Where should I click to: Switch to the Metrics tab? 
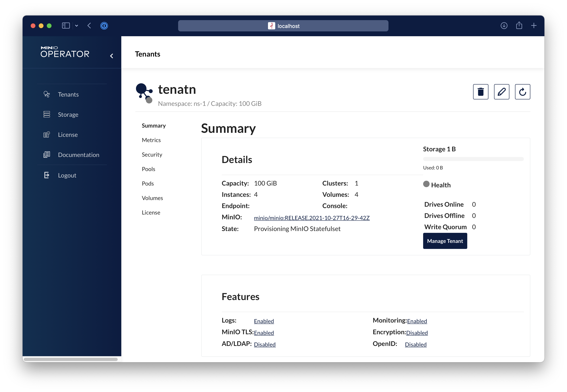click(151, 140)
